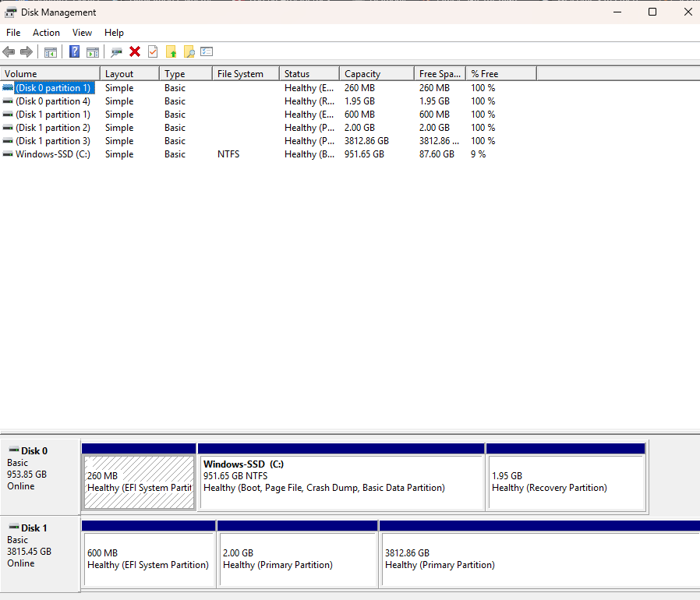Open Properties using the checkmark document icon
Screen dimensions: 700x600
pyautogui.click(x=153, y=51)
